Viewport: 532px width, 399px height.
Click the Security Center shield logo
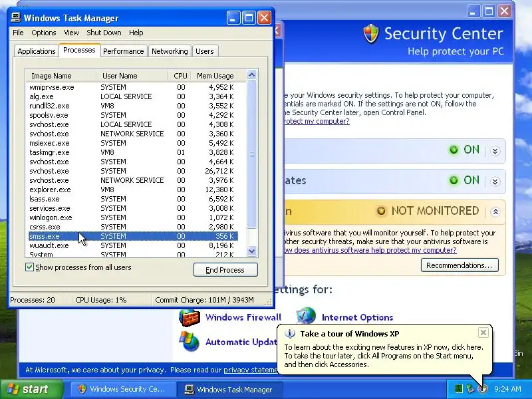pos(370,34)
